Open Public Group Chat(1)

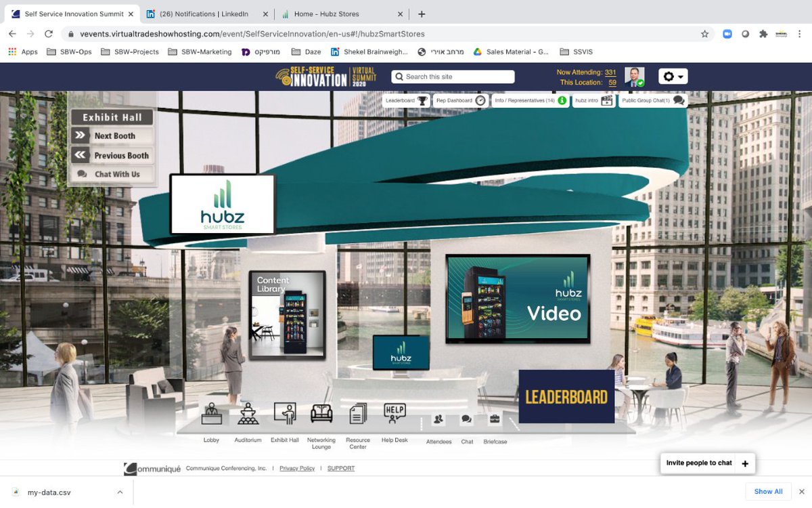click(x=653, y=100)
